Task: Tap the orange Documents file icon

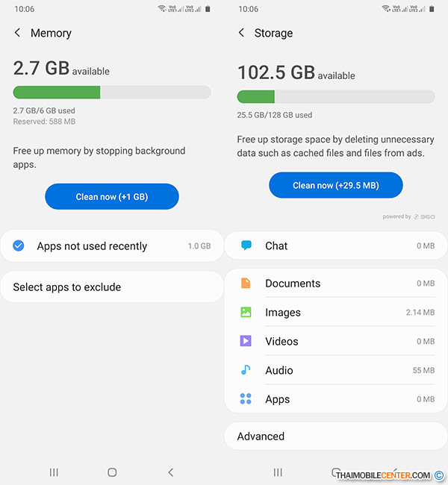Action: pyautogui.click(x=246, y=283)
